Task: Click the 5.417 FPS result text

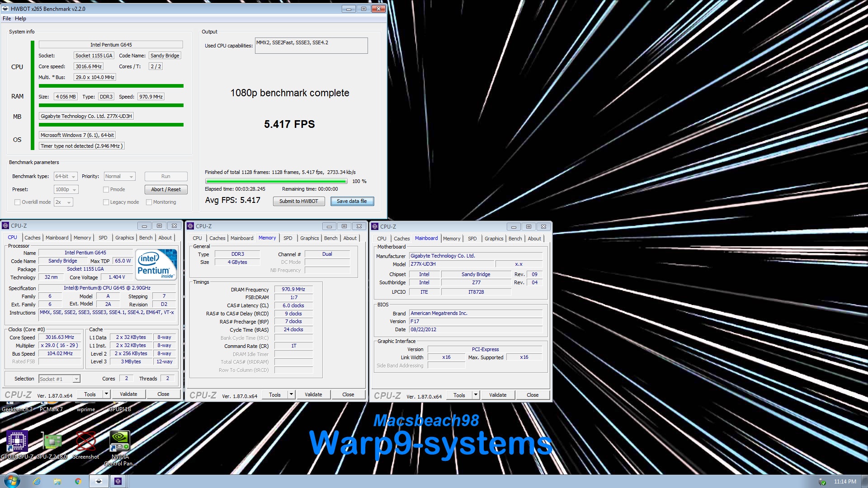Action: pyautogui.click(x=289, y=124)
